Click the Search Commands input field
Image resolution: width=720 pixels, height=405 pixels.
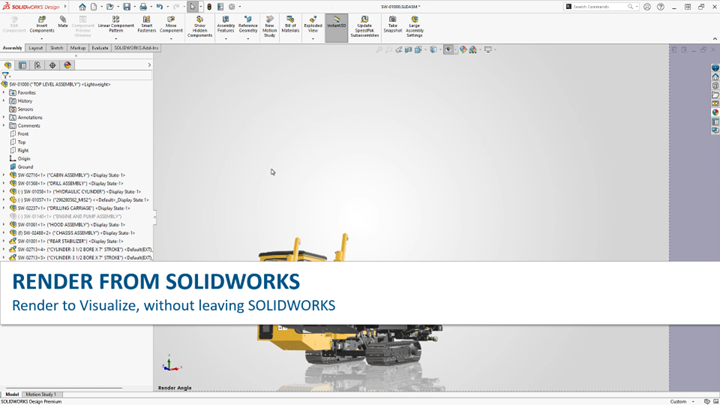pos(600,7)
